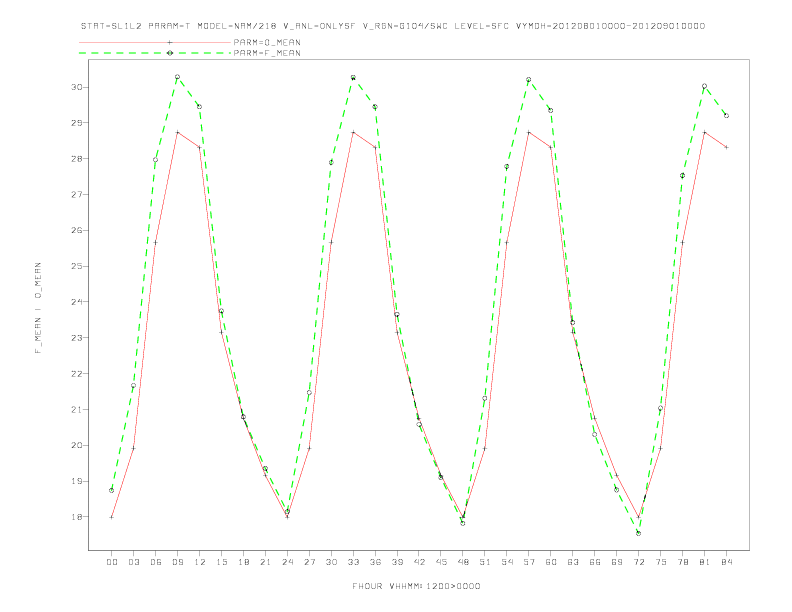
Task: Click the F_MEAN circle marker at hour 84
Action: click(726, 116)
